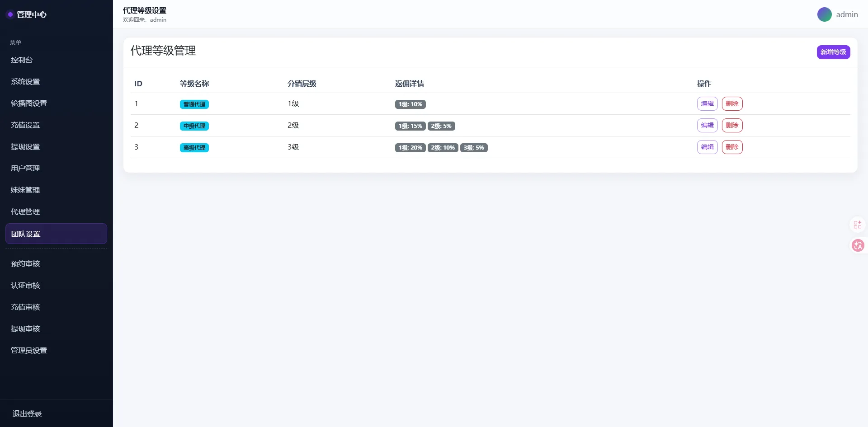The height and width of the screenshot is (427, 868).
Task: Edit the 普通代理 level row
Action: (707, 103)
